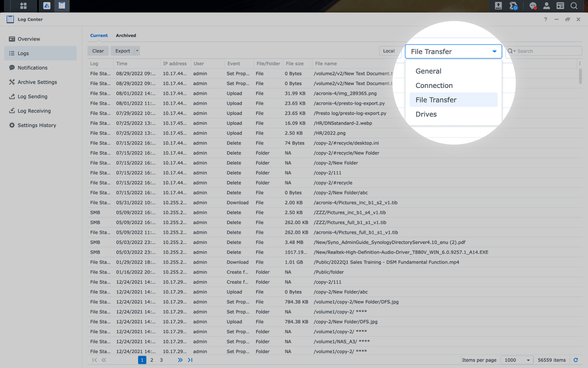The height and width of the screenshot is (368, 588).
Task: Switch to the Archived tab
Action: (x=126, y=35)
